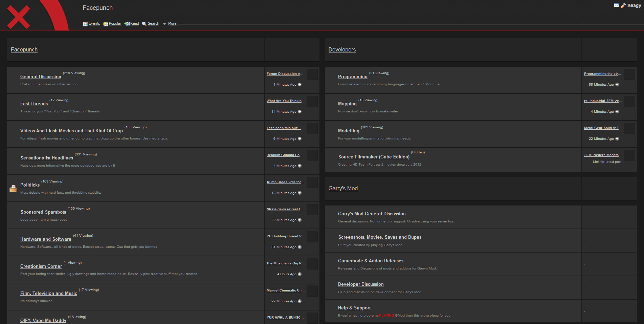The width and height of the screenshot is (644, 324).
Task: Open the Mapping forum
Action: [x=347, y=104]
